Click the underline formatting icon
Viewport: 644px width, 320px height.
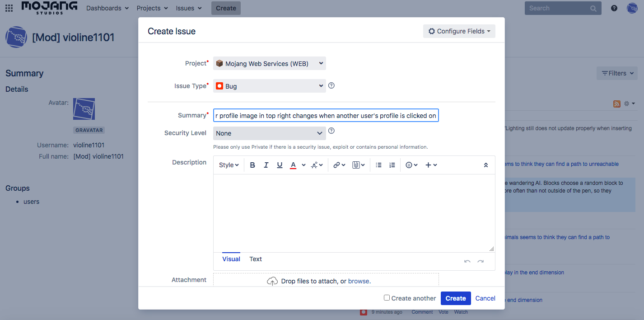[280, 165]
